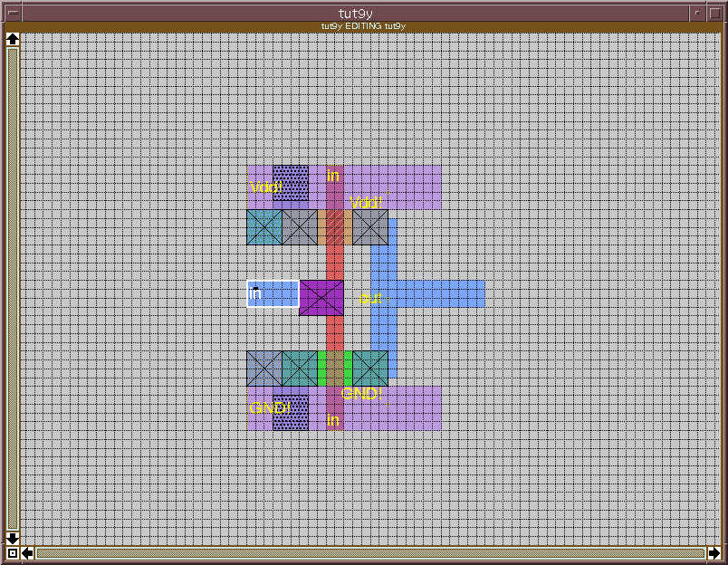
Task: Click the tut9y window title
Action: (356, 13)
